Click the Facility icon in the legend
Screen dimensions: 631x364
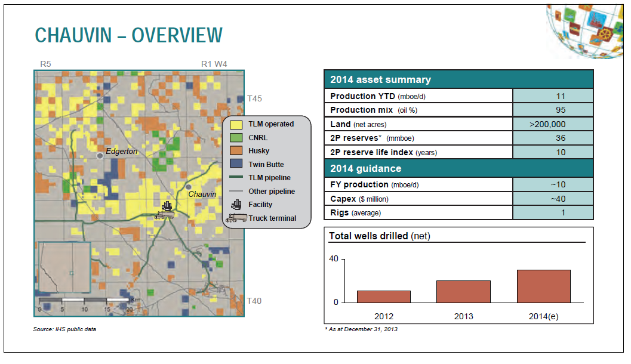[x=236, y=205]
